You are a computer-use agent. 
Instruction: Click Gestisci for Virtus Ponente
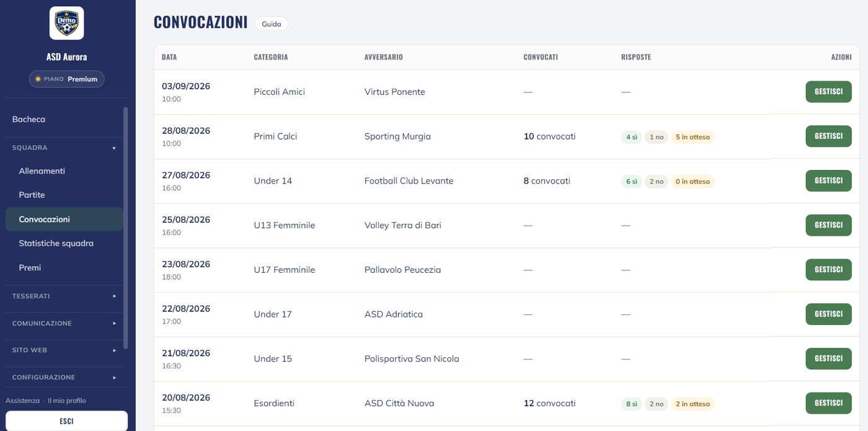pos(828,92)
